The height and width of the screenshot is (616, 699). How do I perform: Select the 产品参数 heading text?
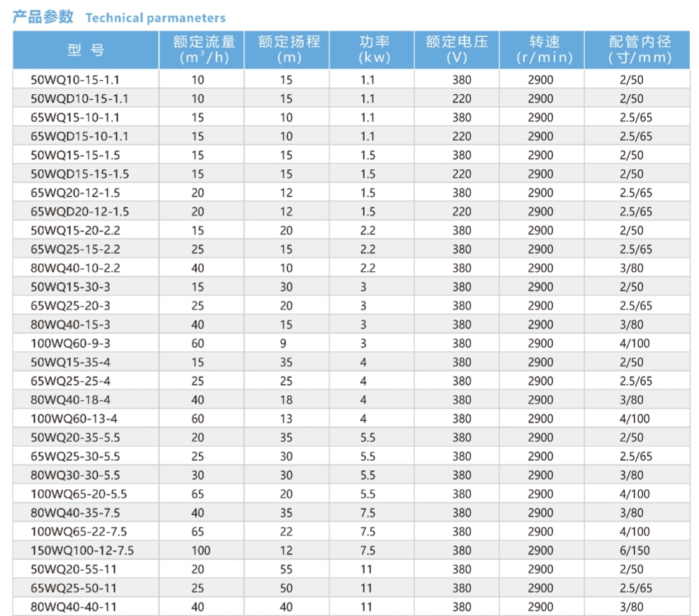coord(43,18)
